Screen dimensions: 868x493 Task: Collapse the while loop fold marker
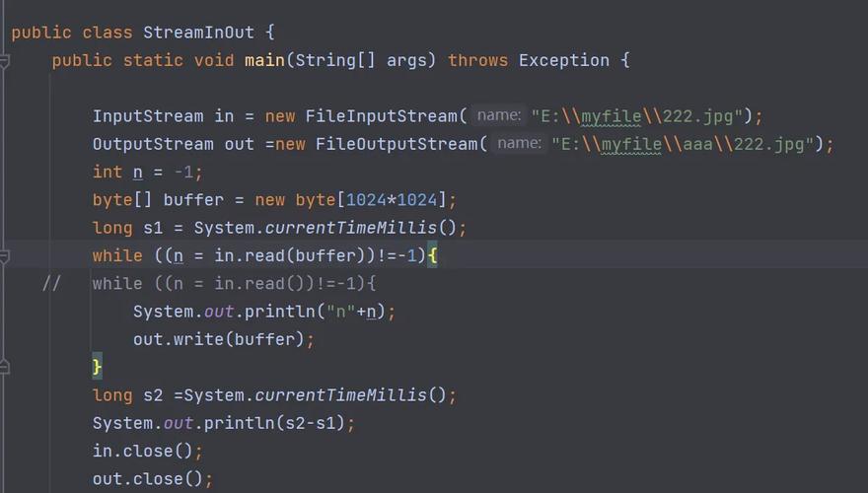(x=4, y=256)
